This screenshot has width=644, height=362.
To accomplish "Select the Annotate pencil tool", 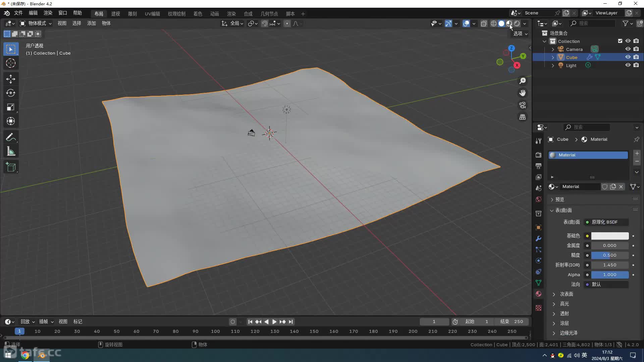I will click(11, 137).
